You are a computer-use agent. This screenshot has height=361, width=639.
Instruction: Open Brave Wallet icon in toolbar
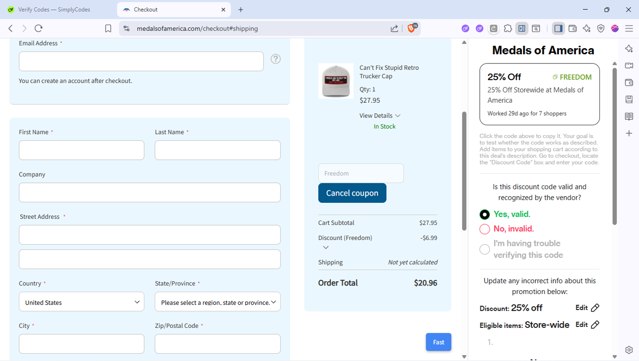click(573, 29)
